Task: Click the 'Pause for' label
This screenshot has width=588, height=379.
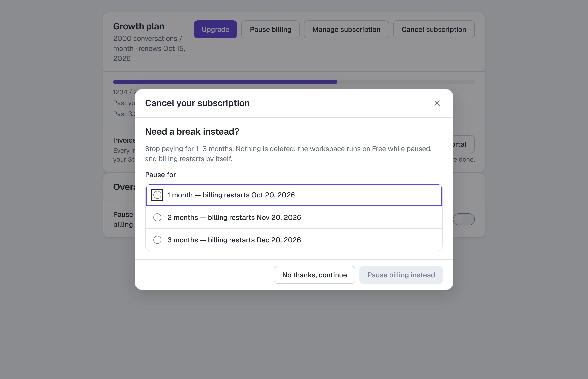Action: tap(160, 175)
